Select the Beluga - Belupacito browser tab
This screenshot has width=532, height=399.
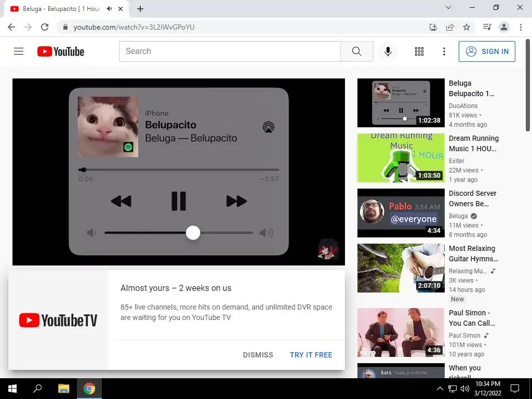click(x=61, y=9)
